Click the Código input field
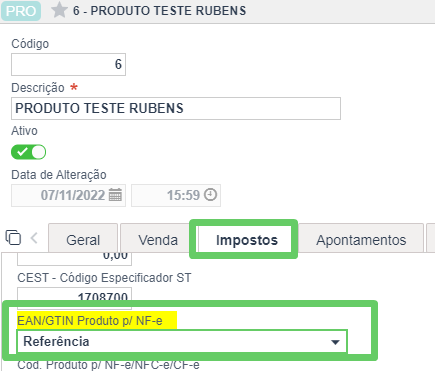Screen dimensions: 435x371 [68, 64]
